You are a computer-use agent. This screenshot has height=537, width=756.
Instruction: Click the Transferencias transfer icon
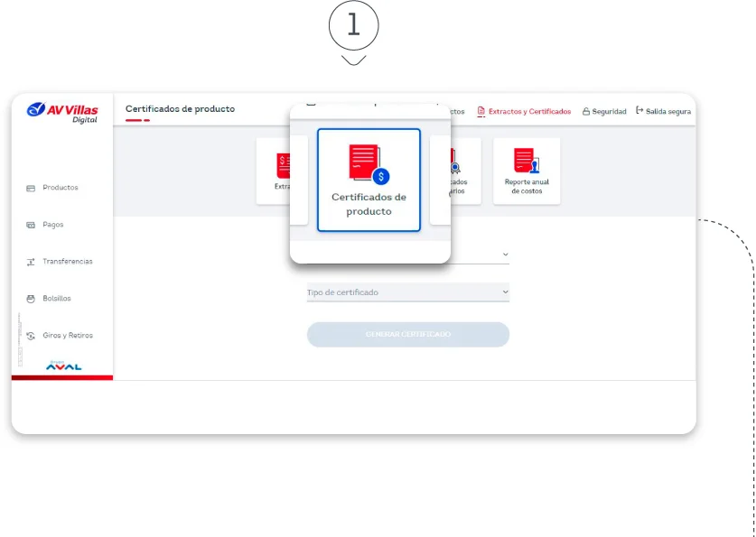point(30,262)
